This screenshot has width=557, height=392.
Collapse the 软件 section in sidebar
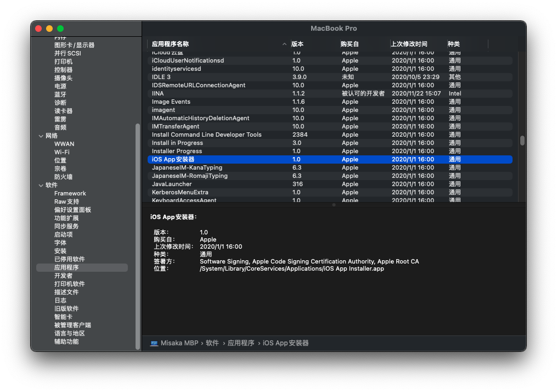click(x=41, y=185)
